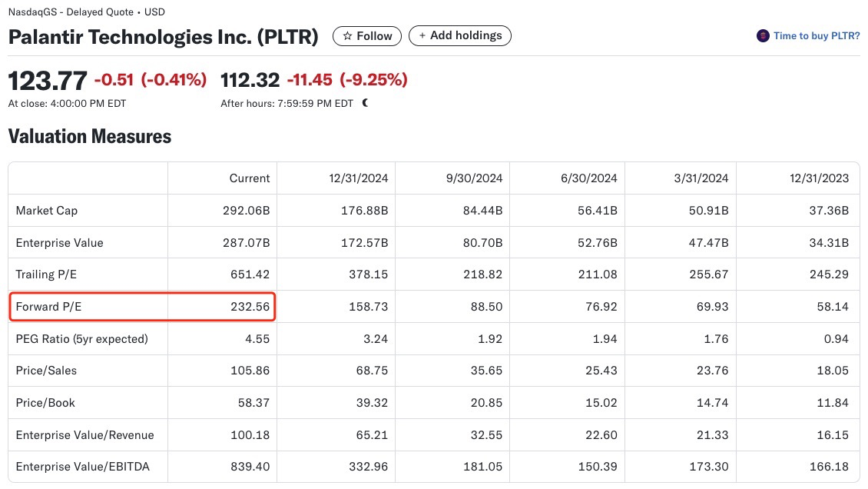Image resolution: width=868 pixels, height=489 pixels.
Task: Click the NasdaqGS - Delayed Quote text
Action: (71, 12)
